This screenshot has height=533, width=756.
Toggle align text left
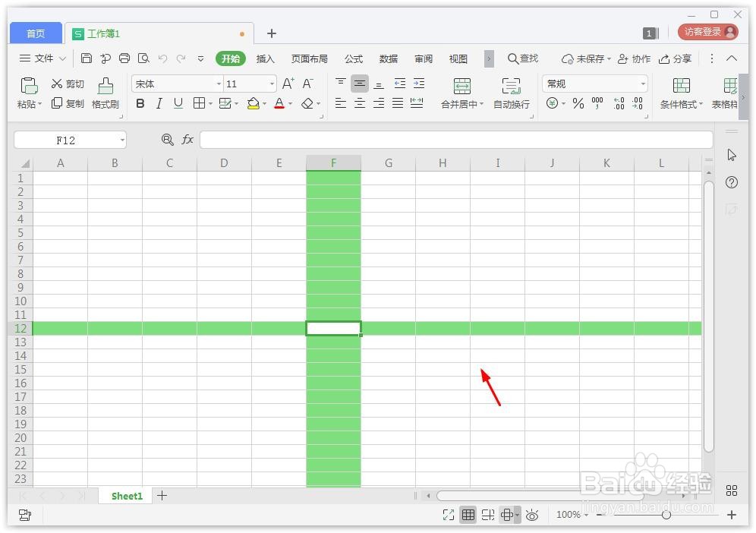click(x=340, y=102)
